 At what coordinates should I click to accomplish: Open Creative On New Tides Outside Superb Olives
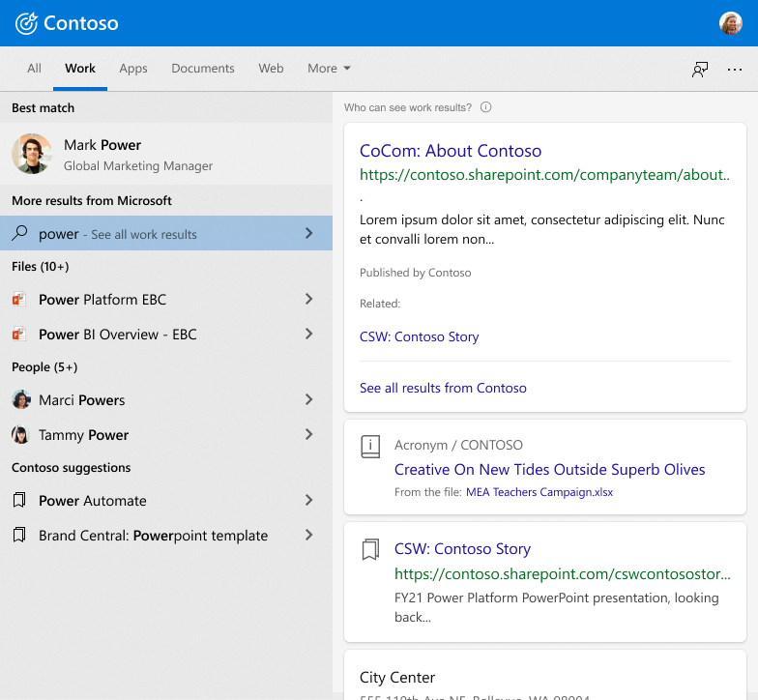click(x=549, y=470)
